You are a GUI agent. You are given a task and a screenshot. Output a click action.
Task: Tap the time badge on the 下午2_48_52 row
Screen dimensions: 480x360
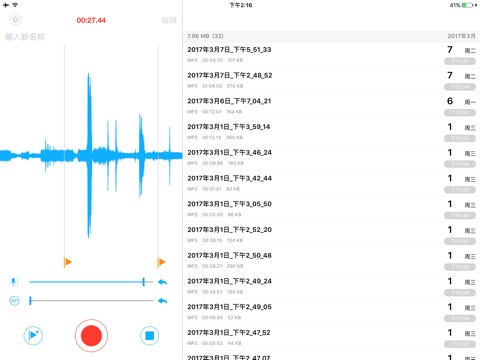click(460, 87)
